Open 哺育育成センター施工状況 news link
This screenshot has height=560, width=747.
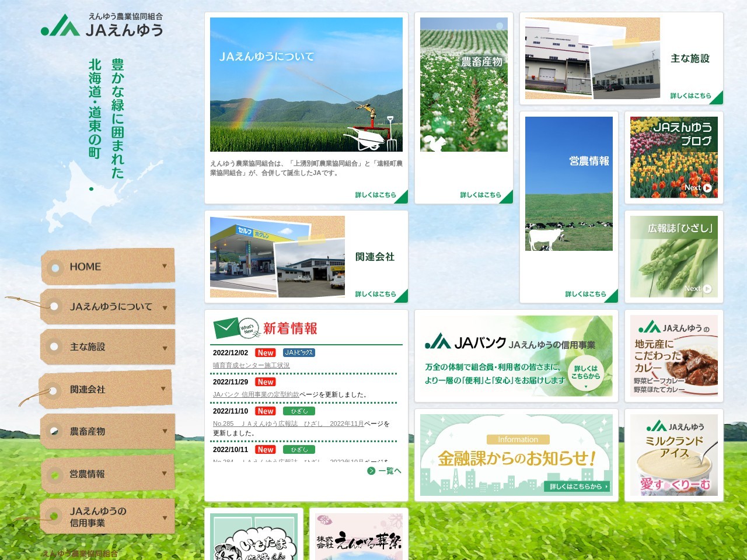point(252,365)
